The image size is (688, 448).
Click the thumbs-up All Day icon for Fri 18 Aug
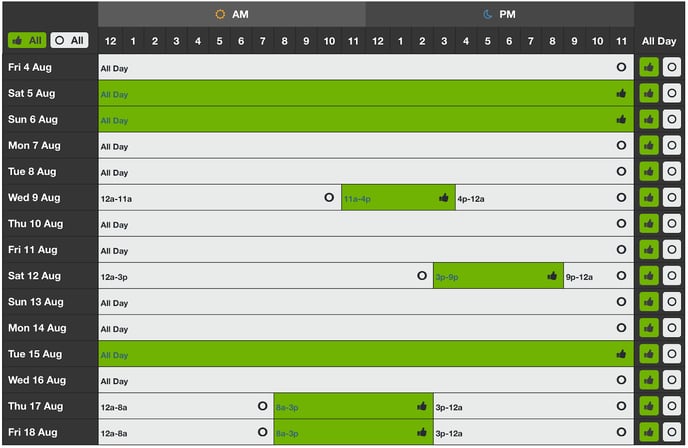(649, 432)
